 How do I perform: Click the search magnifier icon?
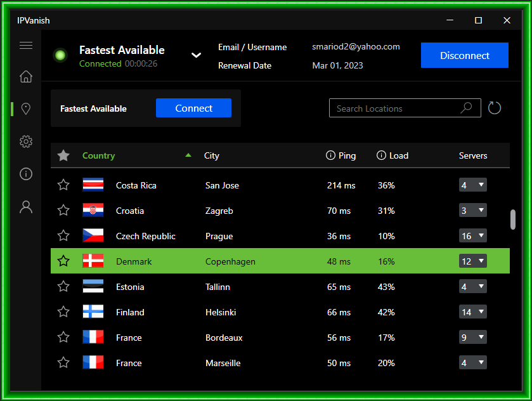coord(466,108)
